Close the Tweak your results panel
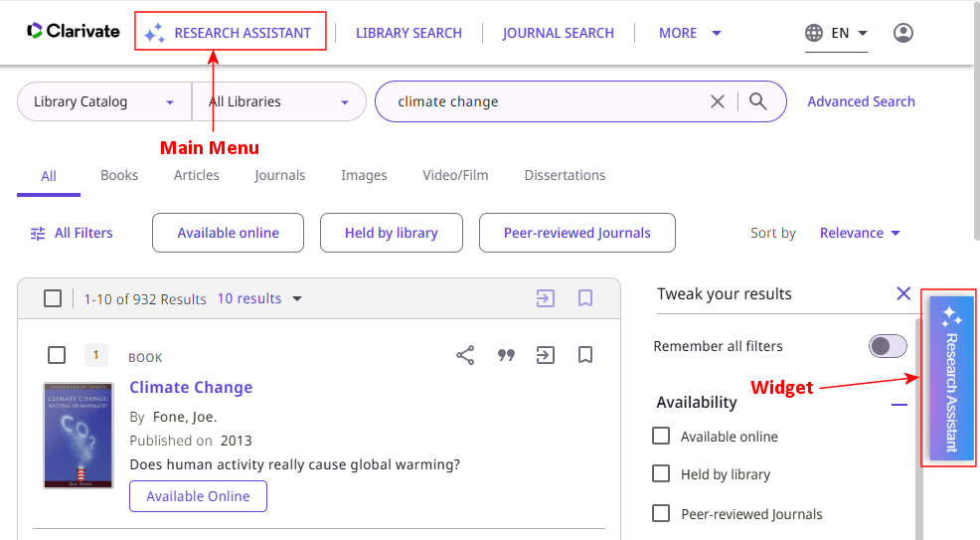Image resolution: width=980 pixels, height=540 pixels. [x=903, y=293]
